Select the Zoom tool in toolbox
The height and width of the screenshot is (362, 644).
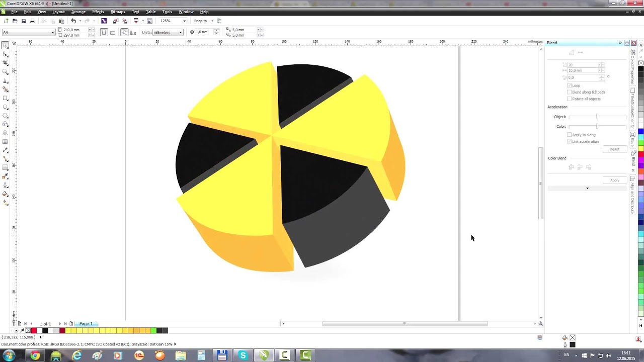pyautogui.click(x=5, y=71)
